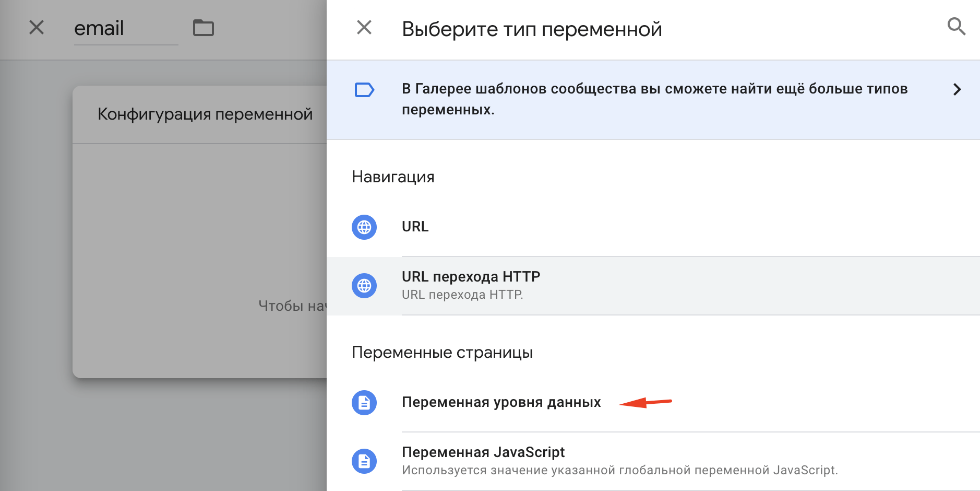The height and width of the screenshot is (491, 980).
Task: Select Переменная JavaScript option
Action: coord(653,461)
